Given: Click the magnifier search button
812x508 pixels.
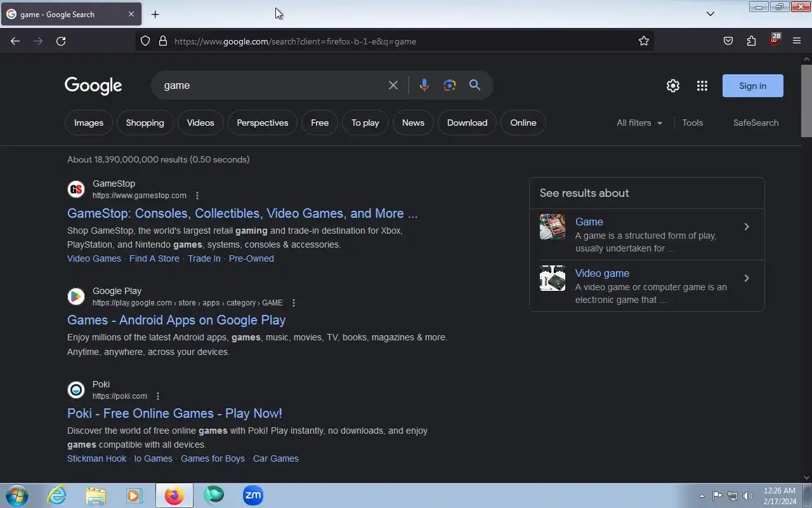Looking at the screenshot, I should (x=475, y=85).
